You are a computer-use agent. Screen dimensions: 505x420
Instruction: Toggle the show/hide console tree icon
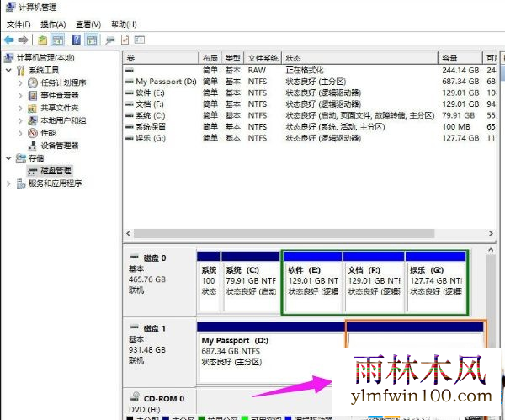tap(58, 40)
